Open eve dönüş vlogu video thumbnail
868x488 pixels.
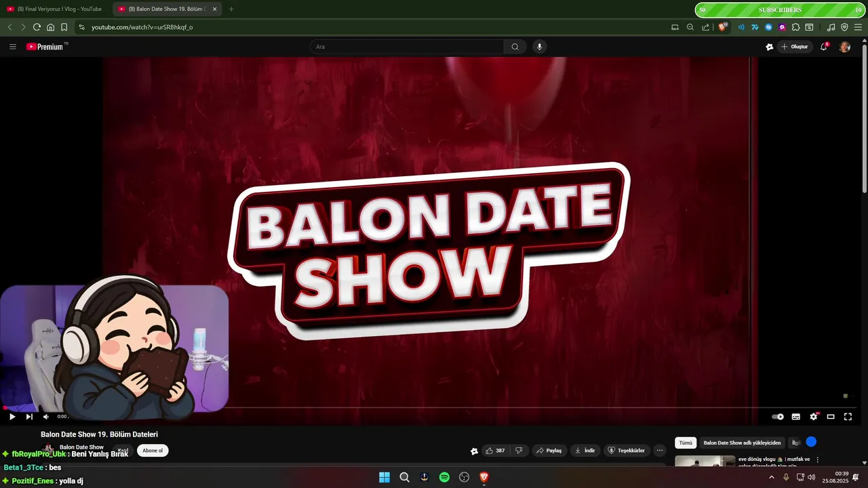[705, 461]
